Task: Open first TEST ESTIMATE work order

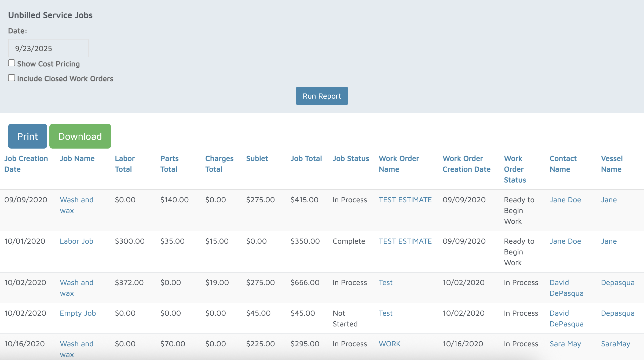Action: click(x=405, y=200)
